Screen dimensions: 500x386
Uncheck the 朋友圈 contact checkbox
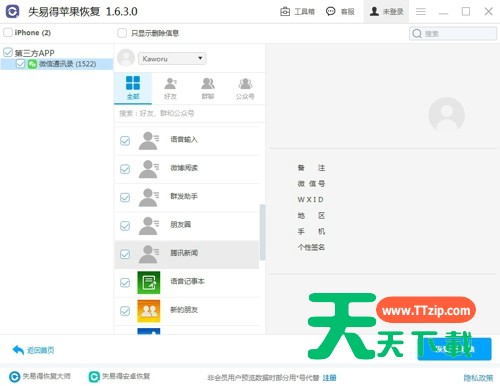point(125,226)
